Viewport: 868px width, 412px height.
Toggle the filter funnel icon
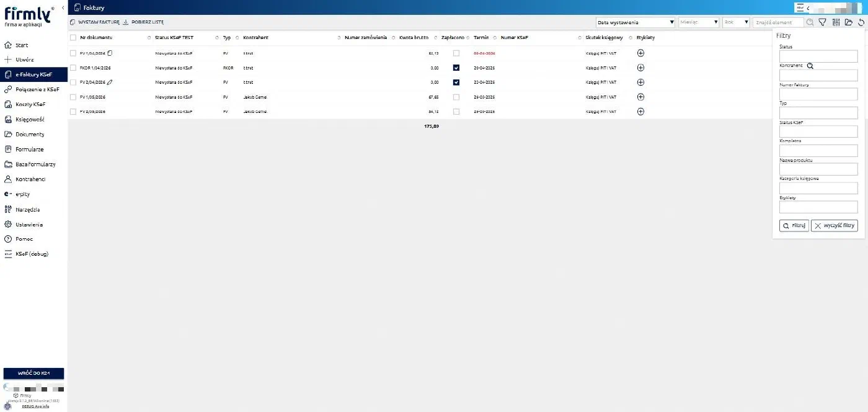click(x=822, y=22)
